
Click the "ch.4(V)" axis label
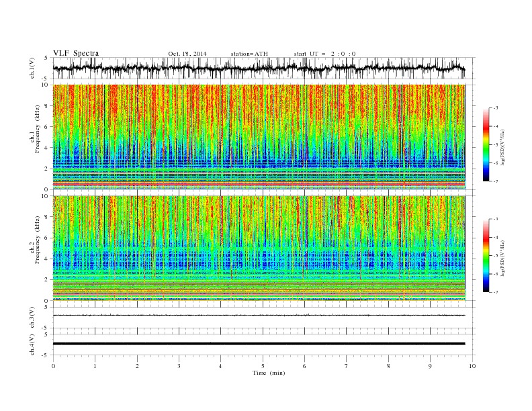(x=32, y=345)
